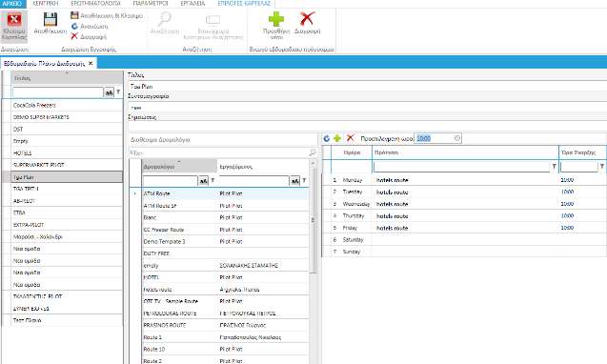
Task: Click the clock icon in the default time field
Action: point(456,138)
